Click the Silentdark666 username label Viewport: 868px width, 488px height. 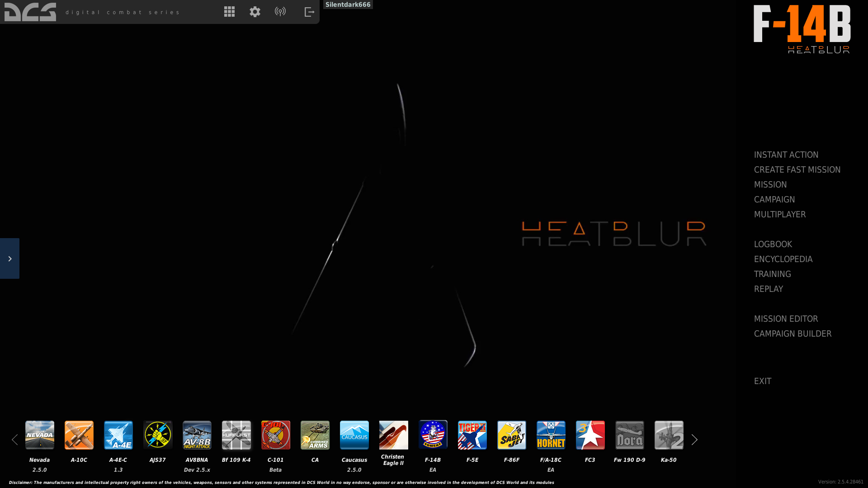tap(348, 5)
